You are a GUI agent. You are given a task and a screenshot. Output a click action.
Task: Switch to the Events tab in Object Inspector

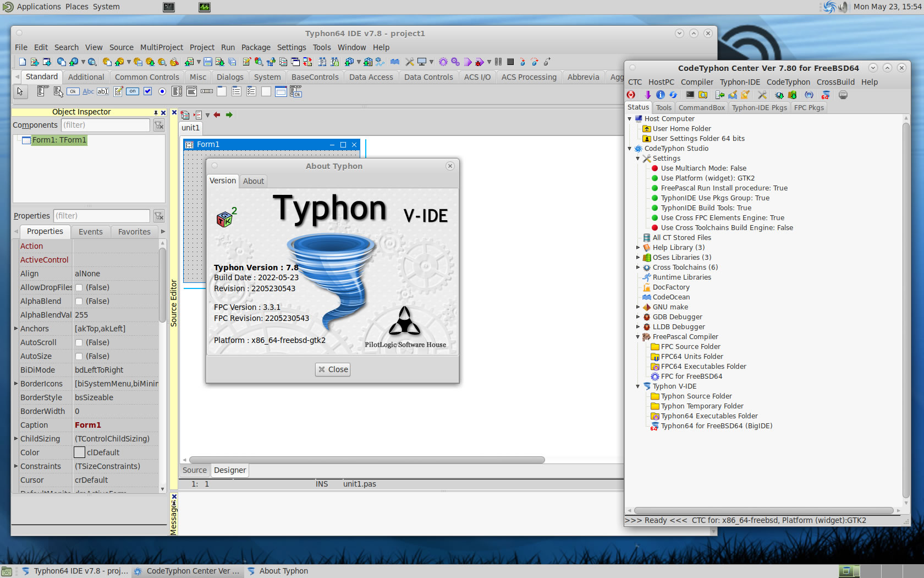(91, 232)
